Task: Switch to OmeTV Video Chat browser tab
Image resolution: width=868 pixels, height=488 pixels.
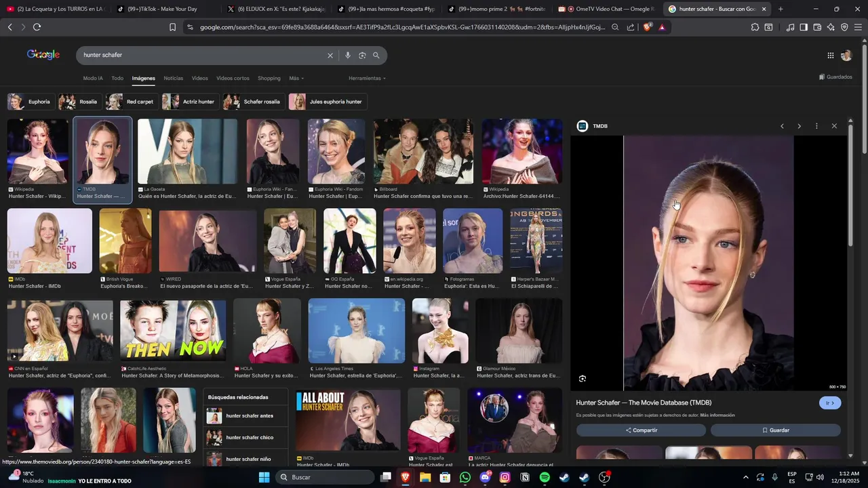Action: pos(607,9)
